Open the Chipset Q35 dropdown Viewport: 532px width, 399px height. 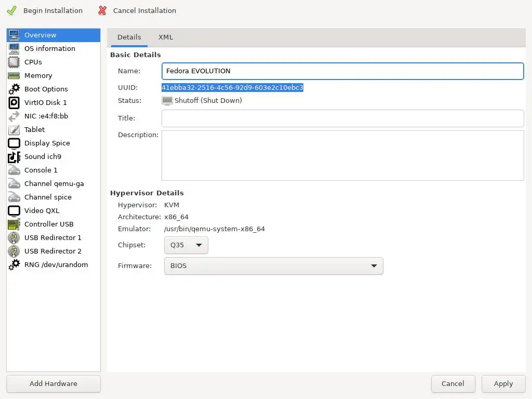tap(186, 245)
